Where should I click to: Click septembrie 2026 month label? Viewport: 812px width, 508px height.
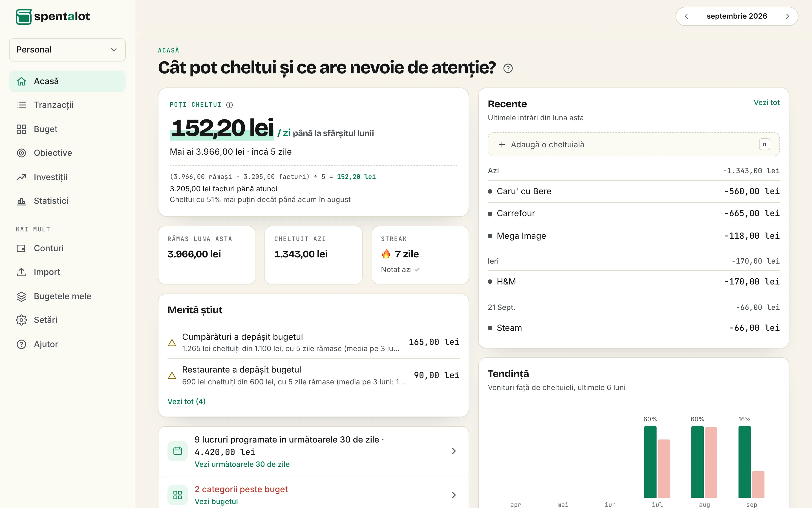point(737,16)
